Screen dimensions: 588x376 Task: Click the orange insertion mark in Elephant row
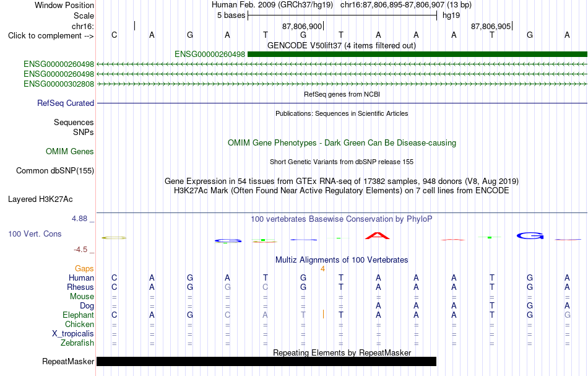(x=323, y=315)
